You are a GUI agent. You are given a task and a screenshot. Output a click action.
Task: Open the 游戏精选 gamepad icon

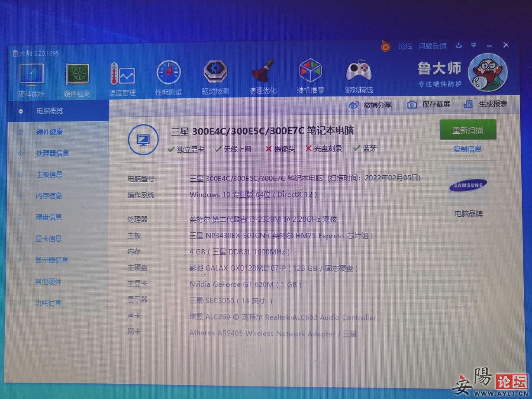coord(358,70)
